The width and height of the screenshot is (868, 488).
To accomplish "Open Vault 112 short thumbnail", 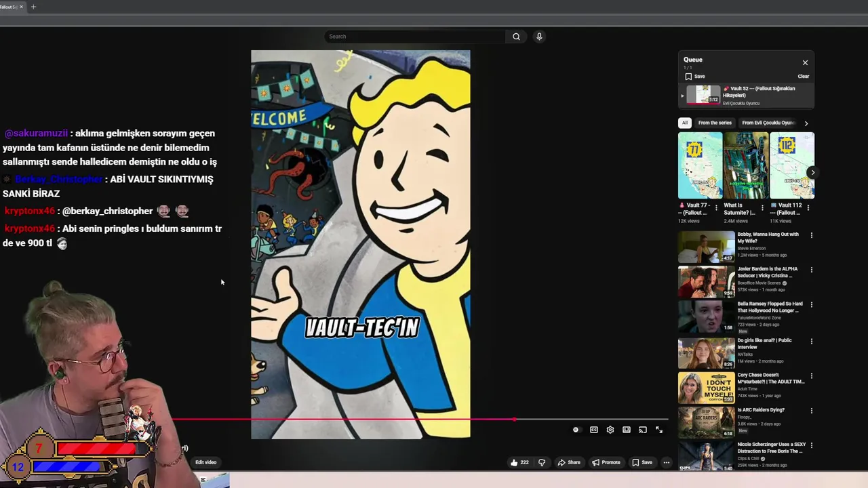I will [x=792, y=165].
